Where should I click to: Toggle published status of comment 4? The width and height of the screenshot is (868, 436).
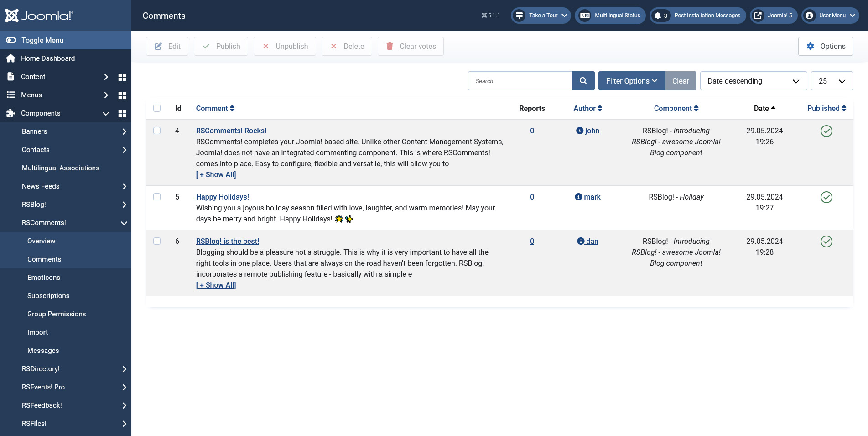coord(826,131)
